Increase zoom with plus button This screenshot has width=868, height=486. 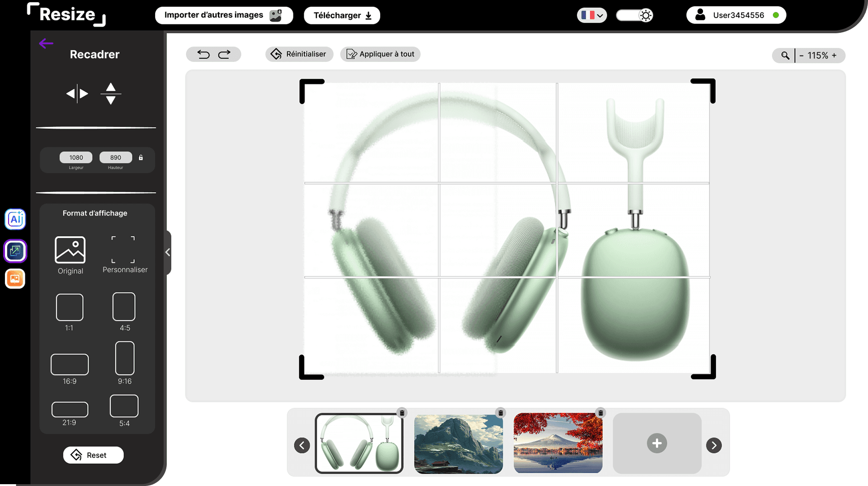coord(834,56)
